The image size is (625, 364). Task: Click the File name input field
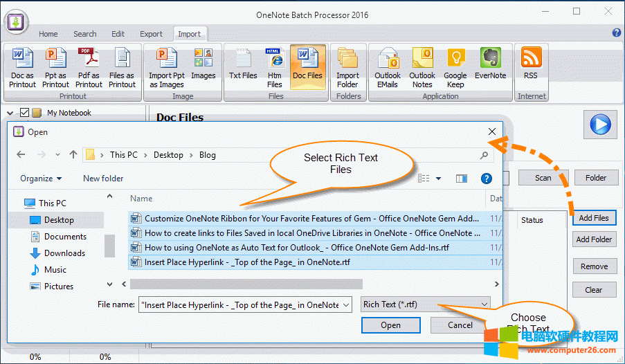click(x=240, y=305)
